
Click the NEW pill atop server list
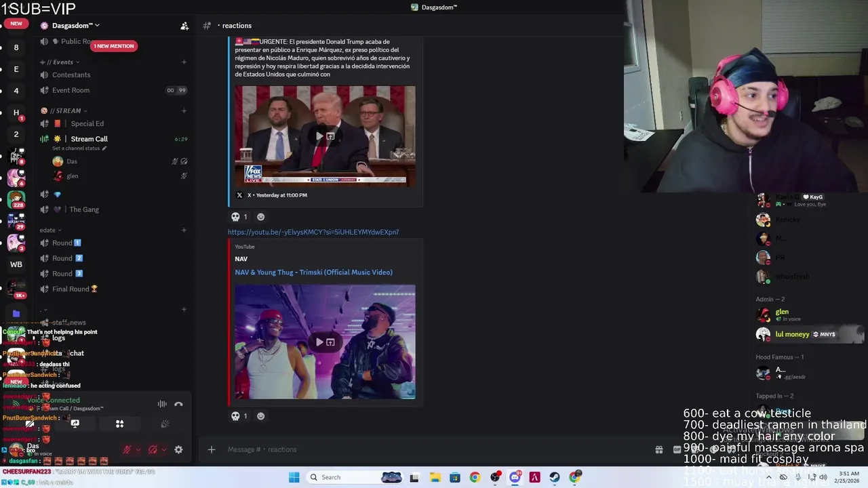point(16,24)
